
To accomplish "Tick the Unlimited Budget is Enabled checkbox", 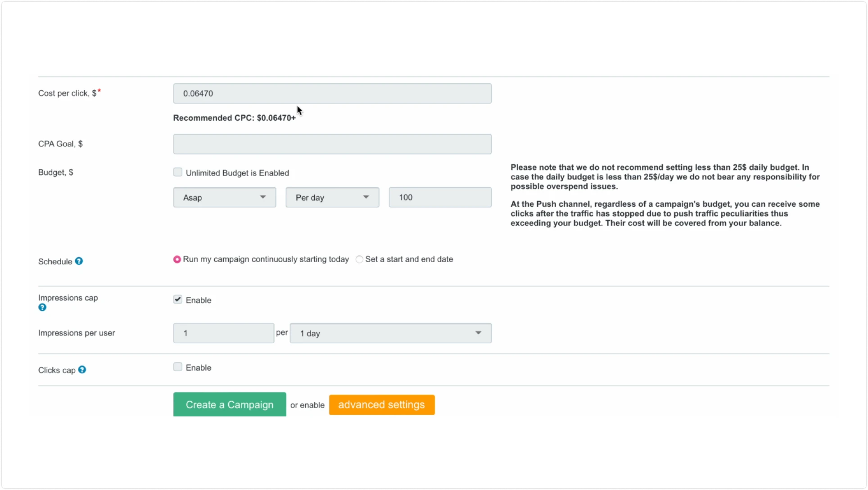I will coord(178,172).
